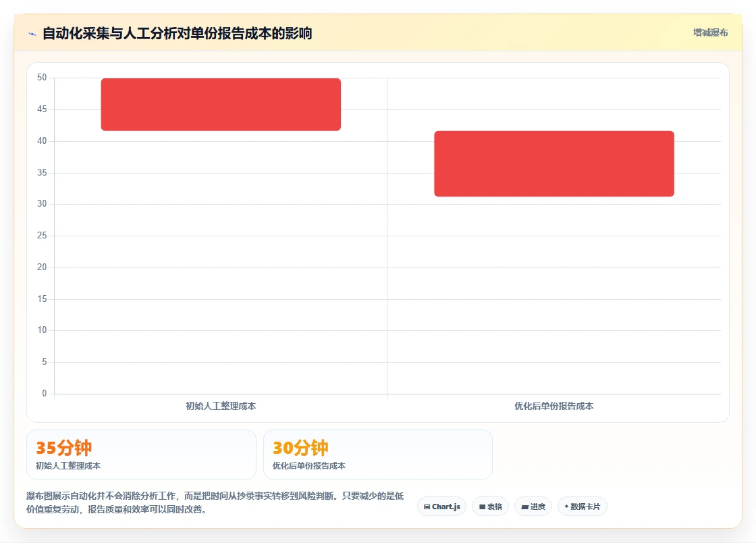This screenshot has width=756, height=543.
Task: Click y-axis tick value 40
Action: tap(42, 140)
